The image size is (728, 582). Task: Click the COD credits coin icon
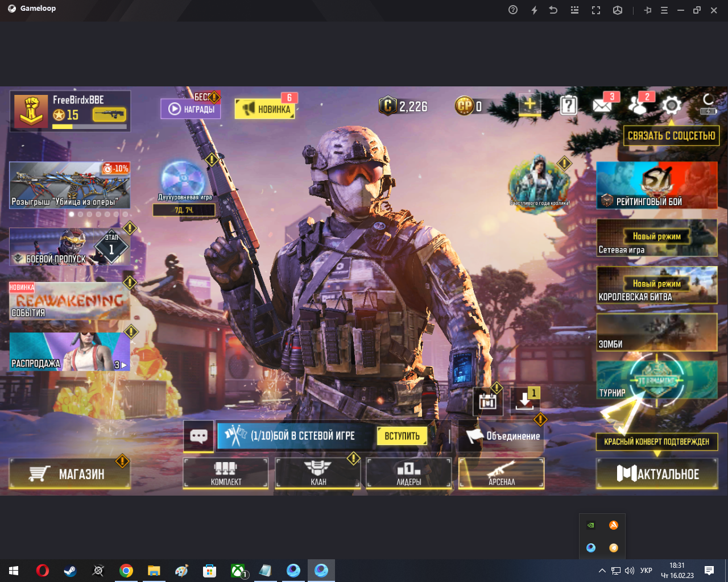pos(388,106)
